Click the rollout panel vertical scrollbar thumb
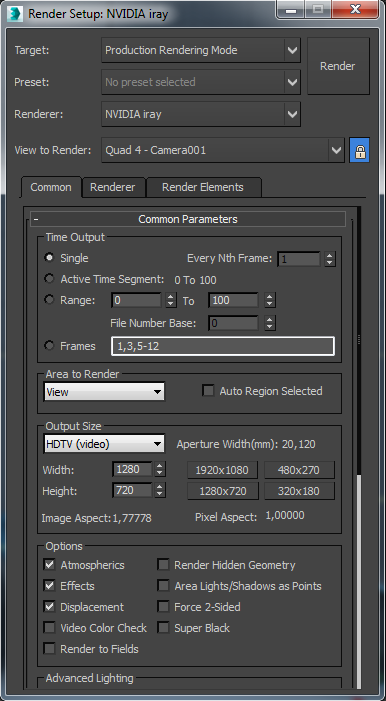Image resolution: width=386 pixels, height=701 pixels. pyautogui.click(x=359, y=581)
